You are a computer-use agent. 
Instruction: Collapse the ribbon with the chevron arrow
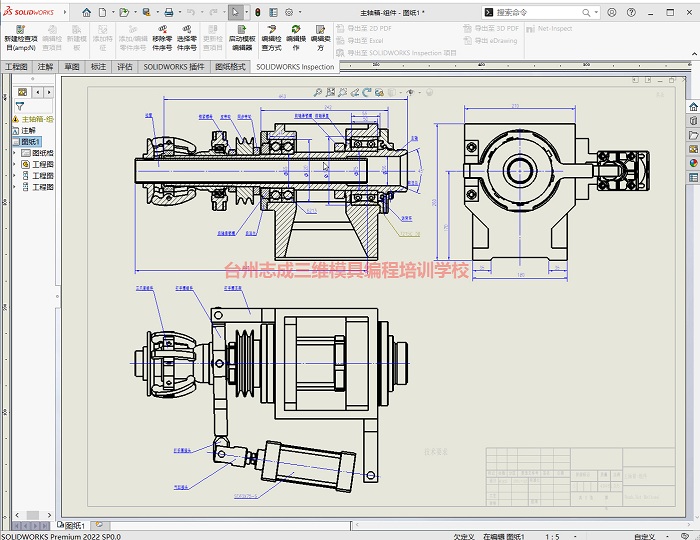(x=694, y=54)
